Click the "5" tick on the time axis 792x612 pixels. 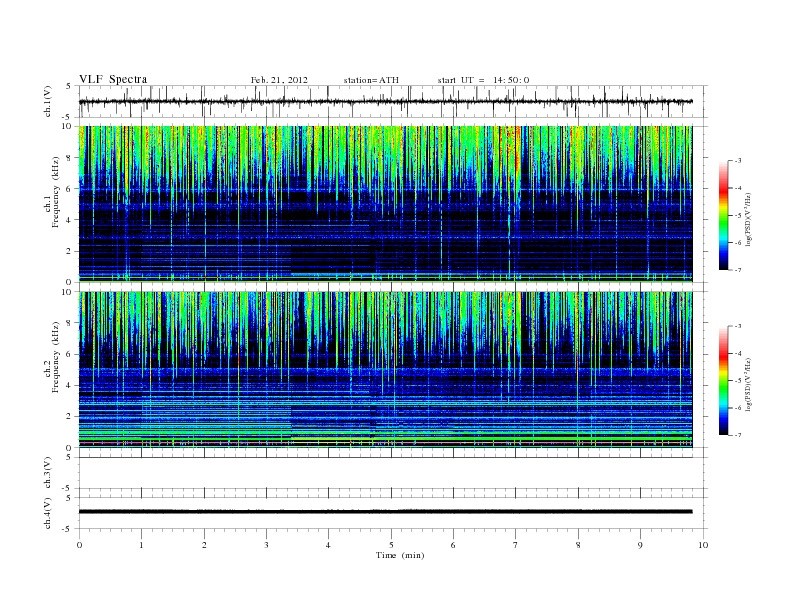391,545
